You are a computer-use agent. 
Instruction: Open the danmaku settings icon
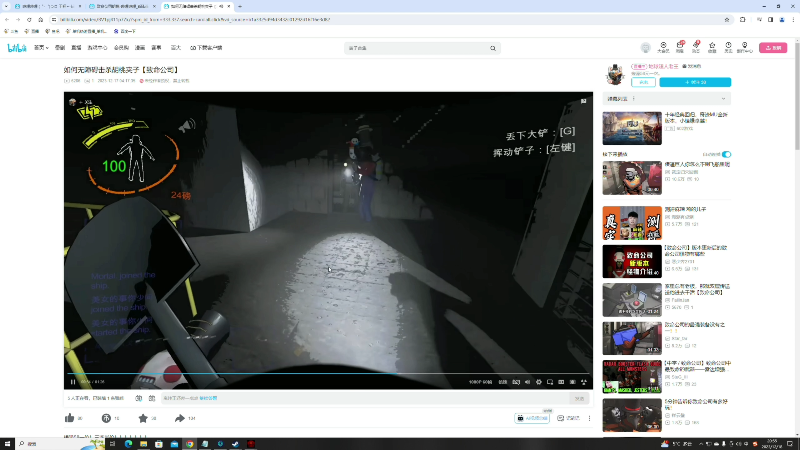(x=152, y=398)
